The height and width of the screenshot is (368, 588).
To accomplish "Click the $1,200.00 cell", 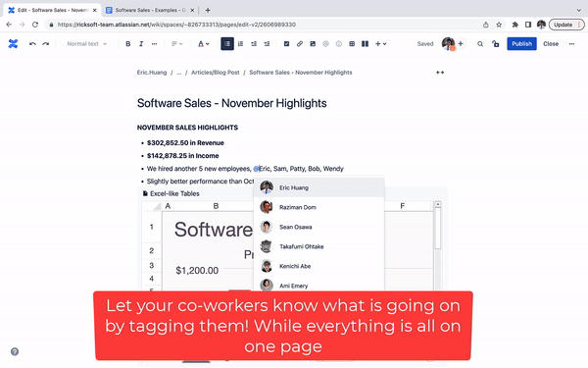I will (x=197, y=271).
